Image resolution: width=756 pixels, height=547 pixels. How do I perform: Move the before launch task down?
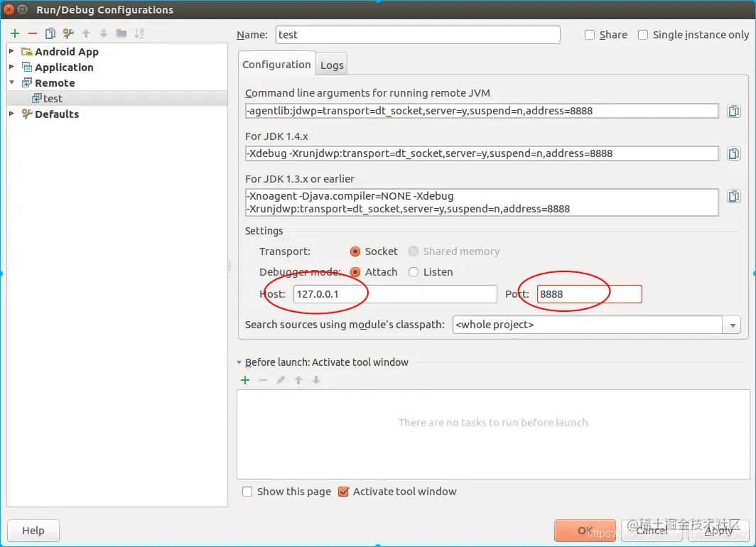[315, 380]
